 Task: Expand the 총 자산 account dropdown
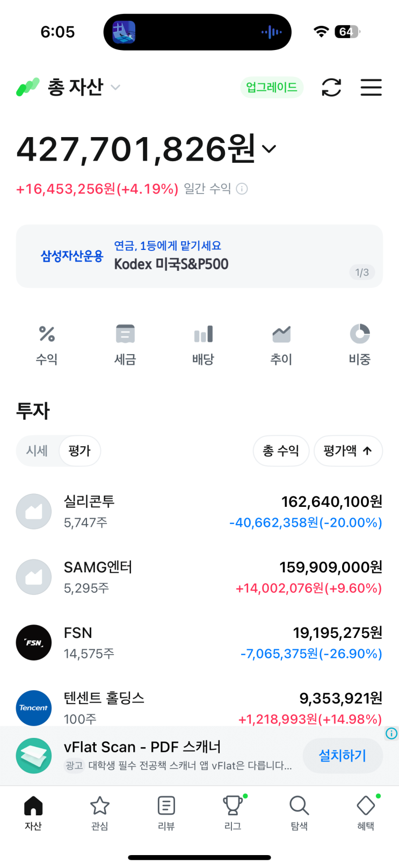click(115, 87)
